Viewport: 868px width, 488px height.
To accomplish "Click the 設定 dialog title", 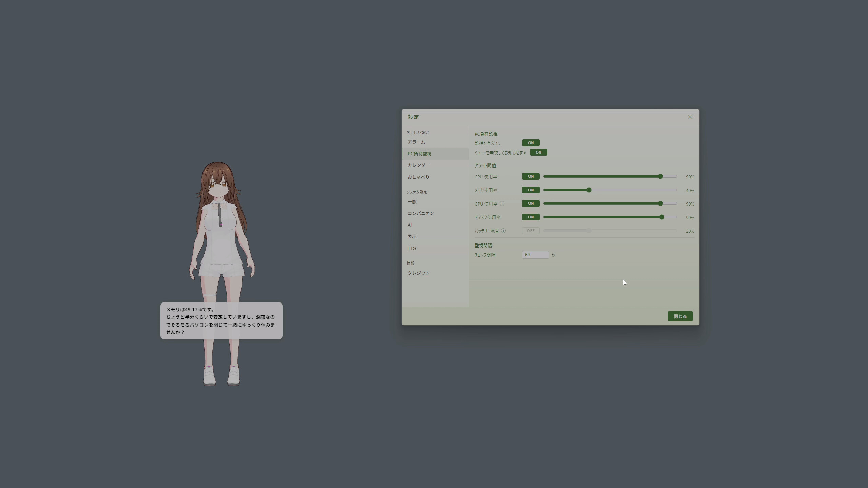I will [413, 117].
